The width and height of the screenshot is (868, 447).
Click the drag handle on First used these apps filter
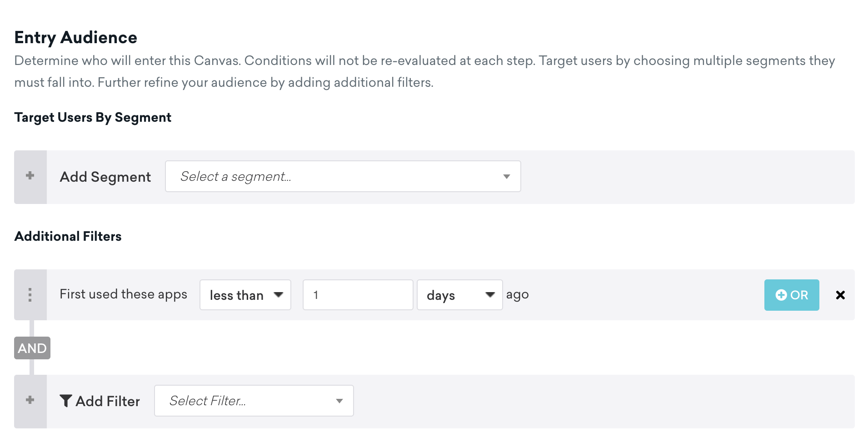click(30, 295)
